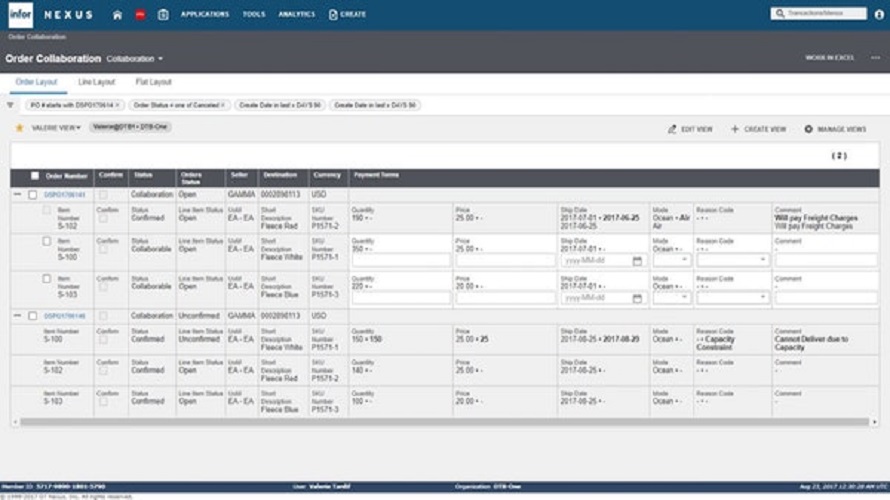Screen dimensions: 890x500
Task: Select the checkbox for item S-103 row
Action: tap(46, 279)
